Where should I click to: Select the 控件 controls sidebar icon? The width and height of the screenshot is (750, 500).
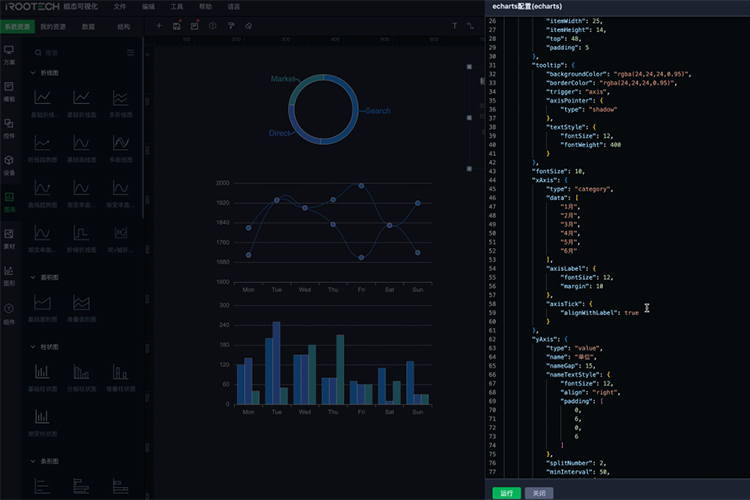click(x=9, y=127)
